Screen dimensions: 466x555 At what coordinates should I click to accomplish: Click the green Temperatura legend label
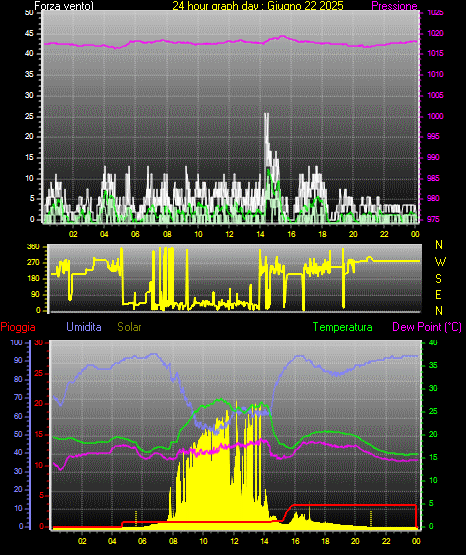(x=343, y=327)
